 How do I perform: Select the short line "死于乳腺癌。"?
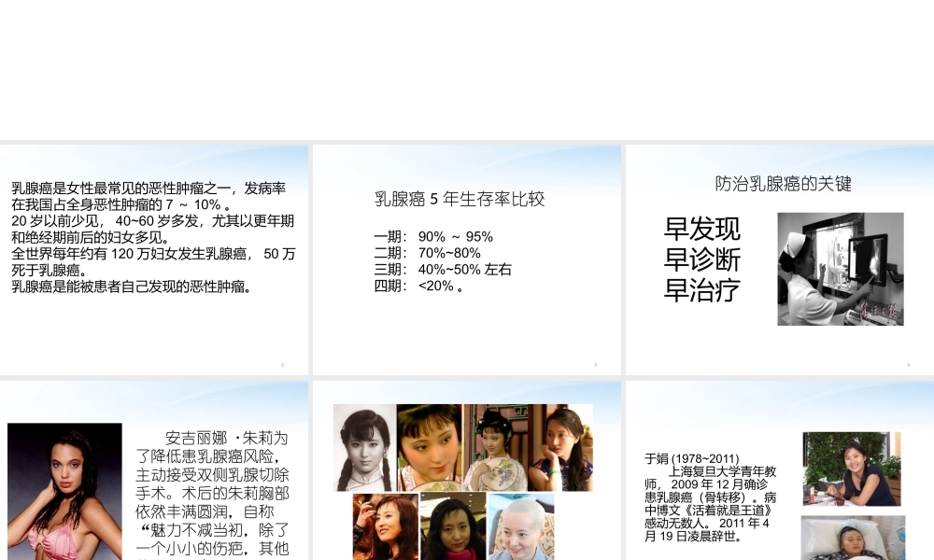[x=50, y=270]
